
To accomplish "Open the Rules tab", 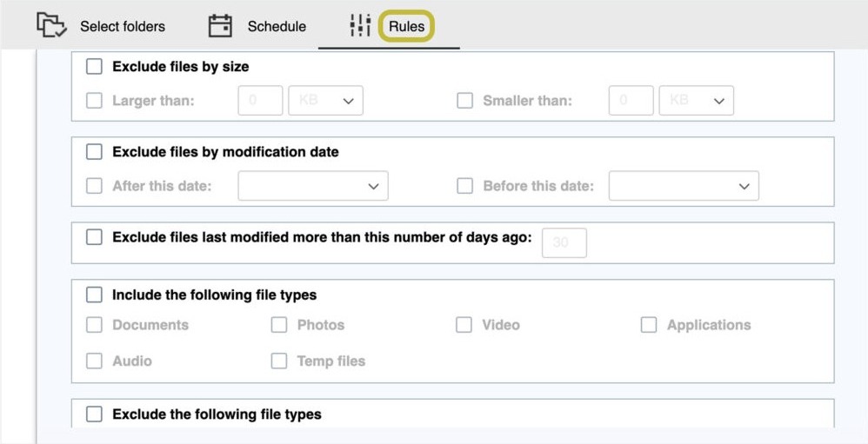I will [x=406, y=27].
